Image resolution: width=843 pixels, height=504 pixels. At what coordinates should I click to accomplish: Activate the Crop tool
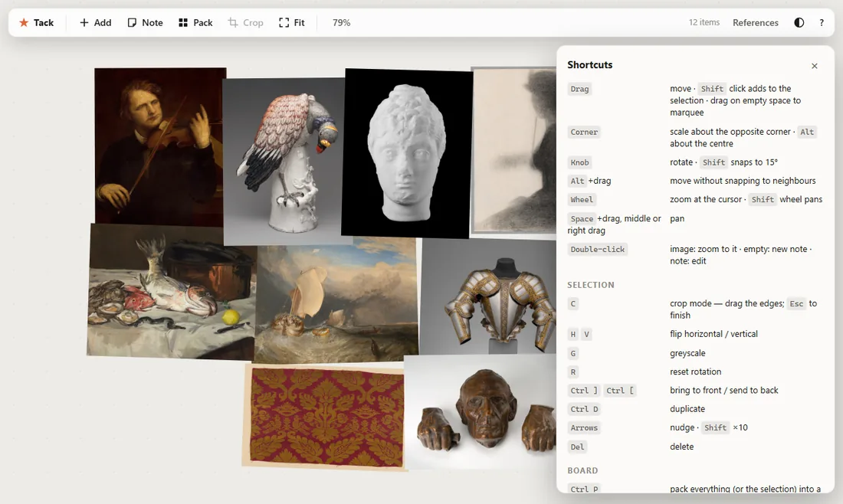click(x=246, y=22)
